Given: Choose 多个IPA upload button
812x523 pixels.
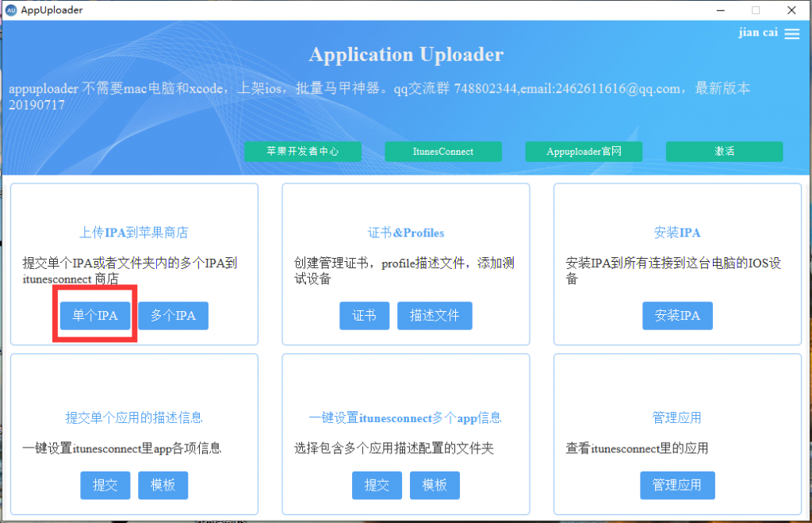Looking at the screenshot, I should pyautogui.click(x=173, y=315).
